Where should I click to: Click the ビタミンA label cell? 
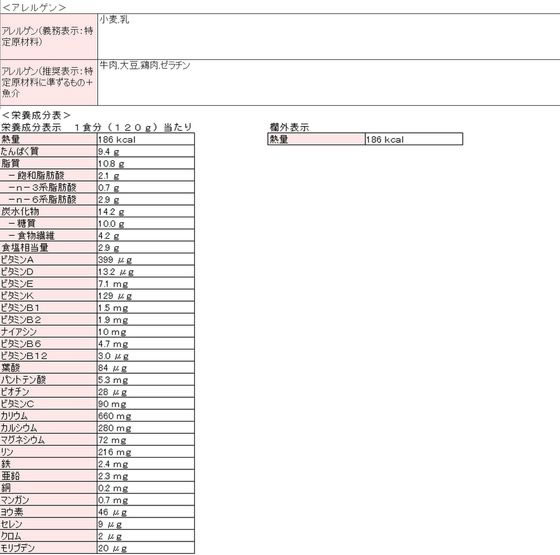pyautogui.click(x=49, y=259)
